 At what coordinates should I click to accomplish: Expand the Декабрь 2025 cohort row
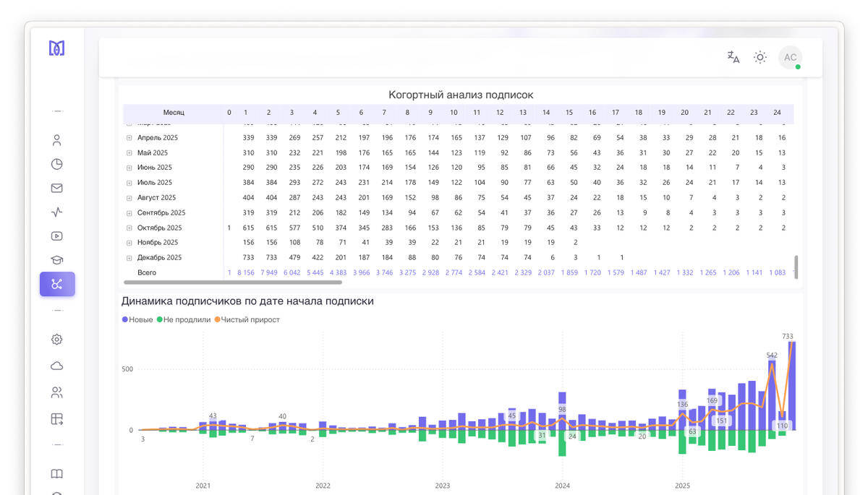(129, 257)
